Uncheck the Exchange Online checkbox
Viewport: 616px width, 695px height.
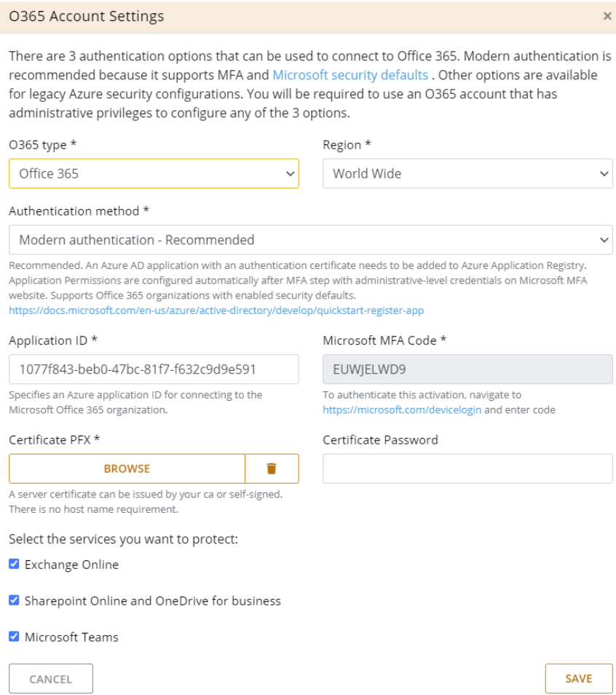[x=14, y=564]
